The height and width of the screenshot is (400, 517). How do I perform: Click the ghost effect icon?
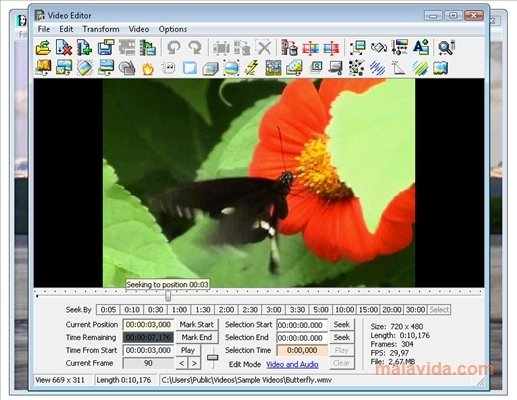coord(169,68)
